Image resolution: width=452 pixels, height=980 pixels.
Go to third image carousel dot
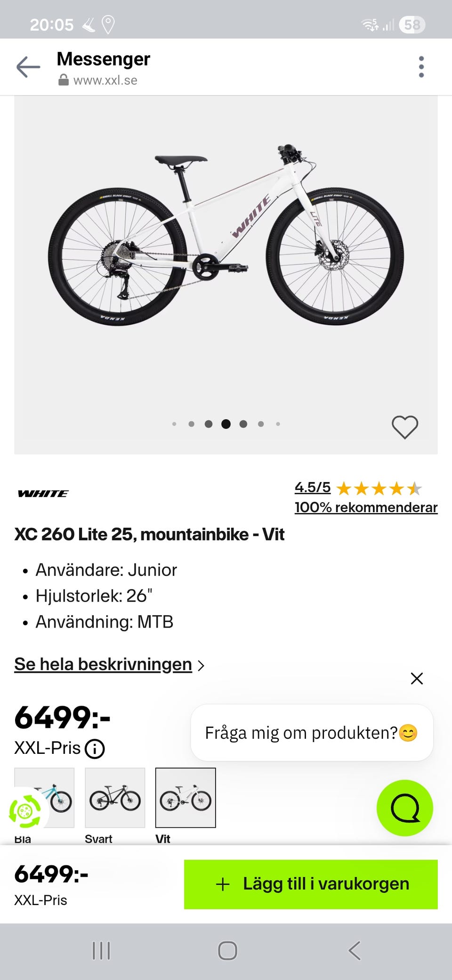coord(209,424)
